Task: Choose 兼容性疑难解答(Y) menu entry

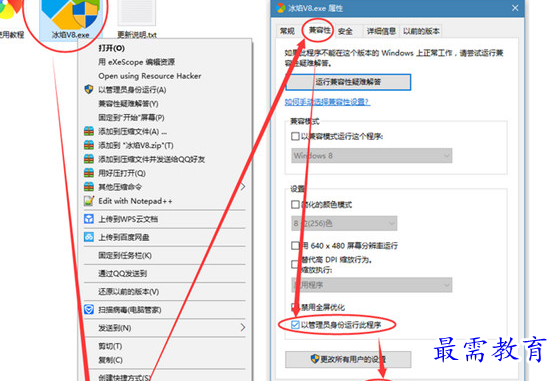Action: tap(128, 104)
